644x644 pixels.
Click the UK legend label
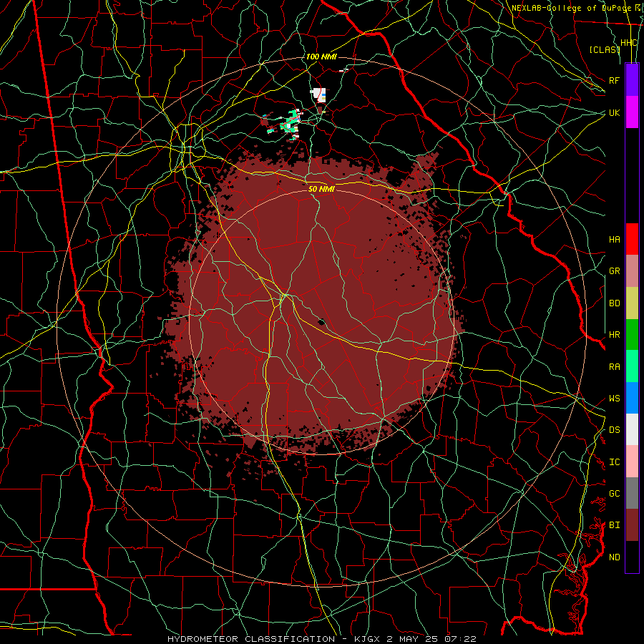(x=615, y=112)
